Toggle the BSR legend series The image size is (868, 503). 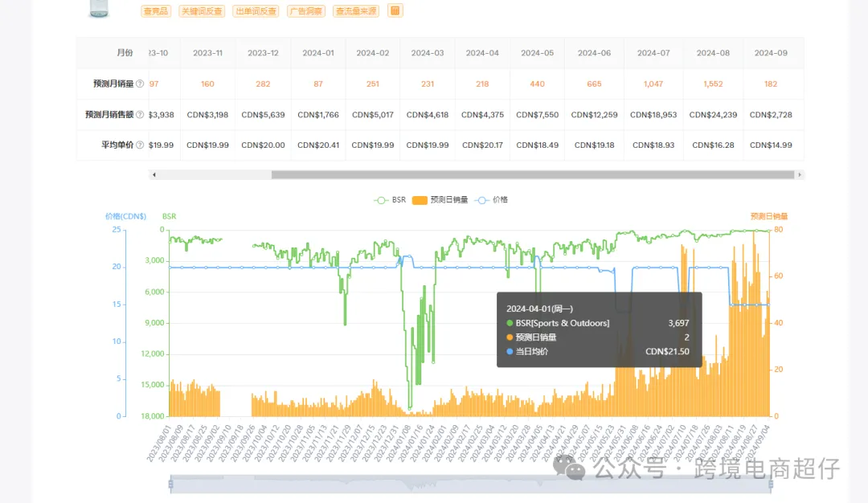coord(390,200)
